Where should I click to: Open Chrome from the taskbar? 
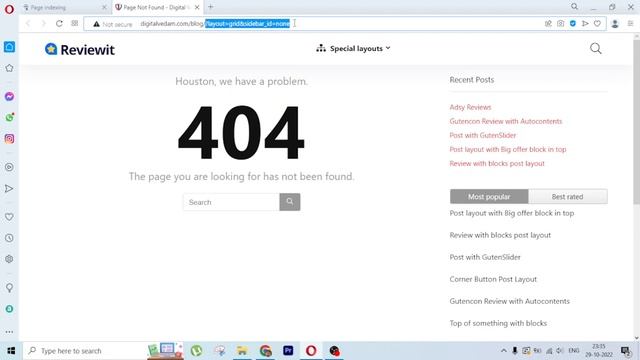coord(265,351)
